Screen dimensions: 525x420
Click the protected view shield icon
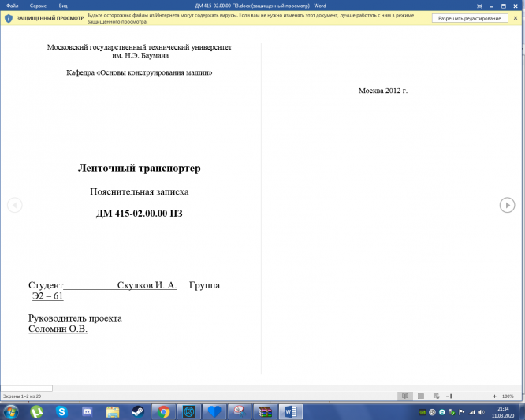pos(9,18)
